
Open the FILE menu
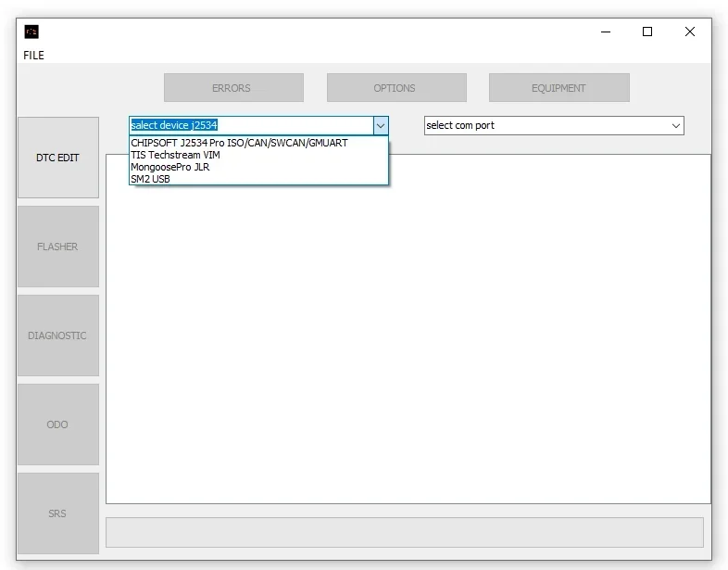pos(33,56)
